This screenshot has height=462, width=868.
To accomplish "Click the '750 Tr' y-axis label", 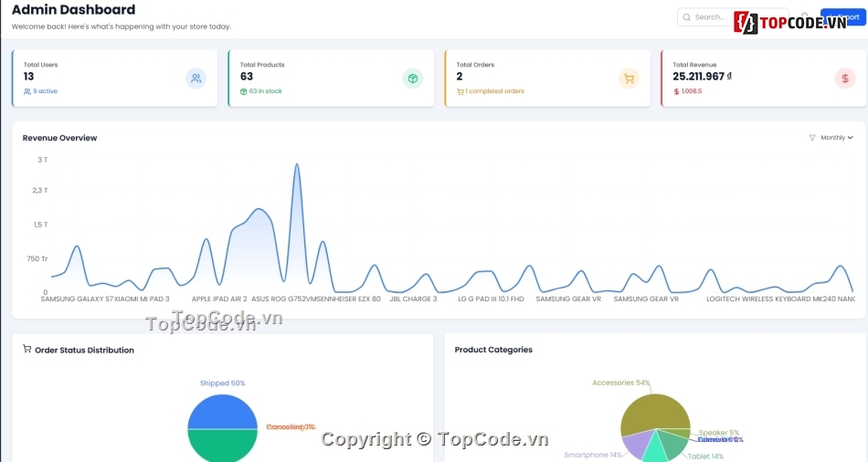I will click(x=37, y=259).
